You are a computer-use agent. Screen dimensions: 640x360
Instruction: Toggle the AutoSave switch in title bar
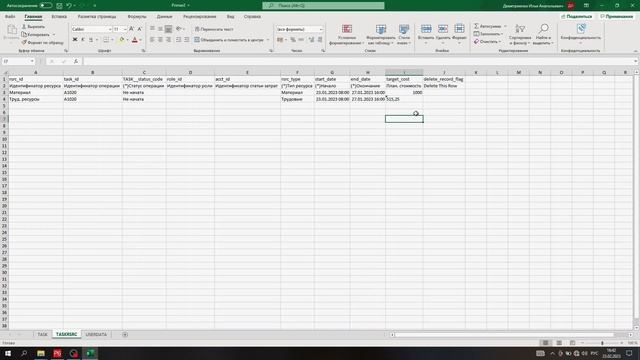[x=45, y=6]
